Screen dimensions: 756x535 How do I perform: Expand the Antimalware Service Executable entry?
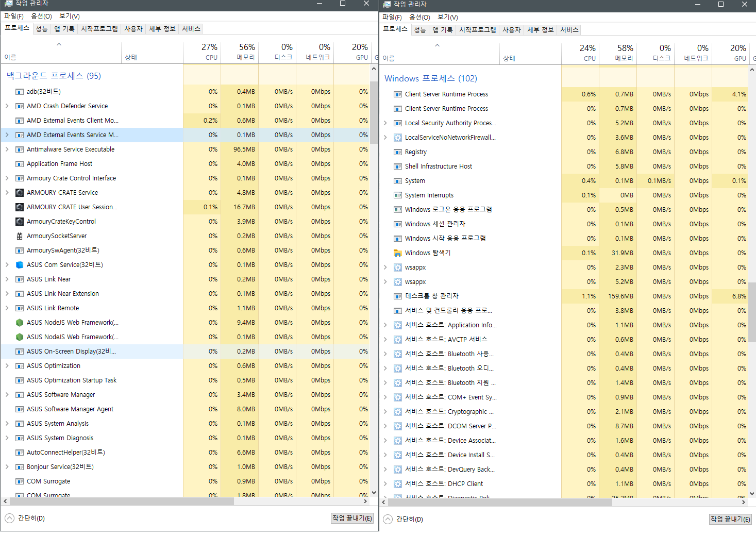coord(7,149)
